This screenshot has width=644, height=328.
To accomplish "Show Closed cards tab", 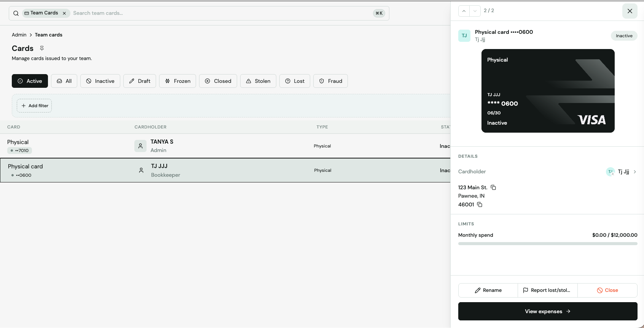I will pyautogui.click(x=218, y=81).
